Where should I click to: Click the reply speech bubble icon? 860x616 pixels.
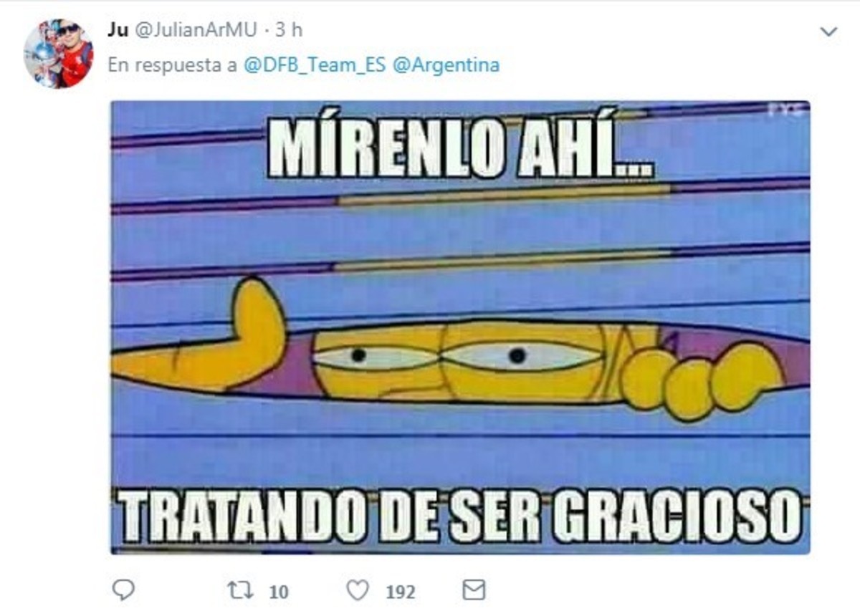[123, 590]
